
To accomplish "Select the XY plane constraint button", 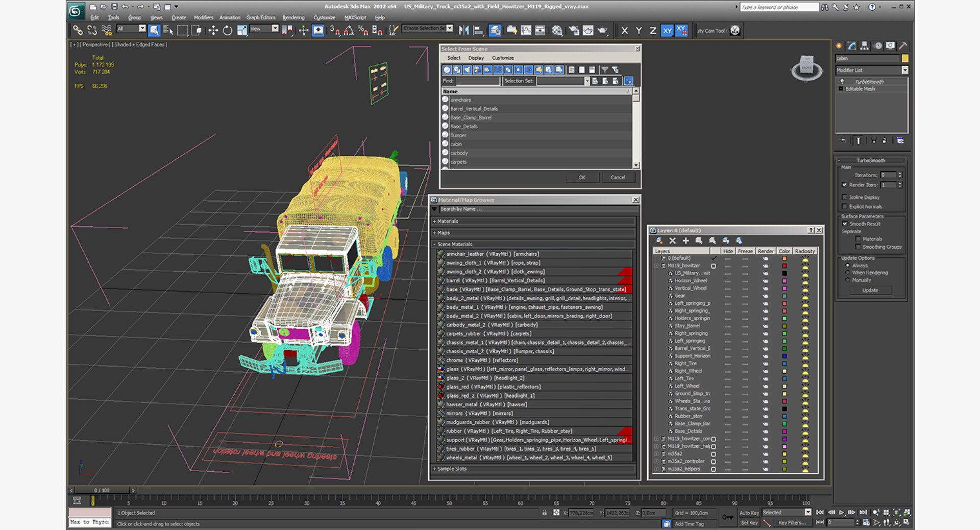I will [667, 31].
